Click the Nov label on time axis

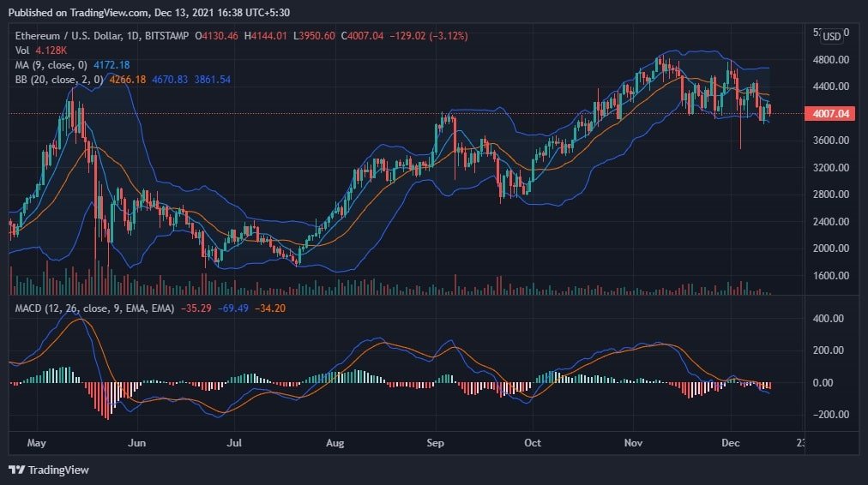pyautogui.click(x=633, y=443)
